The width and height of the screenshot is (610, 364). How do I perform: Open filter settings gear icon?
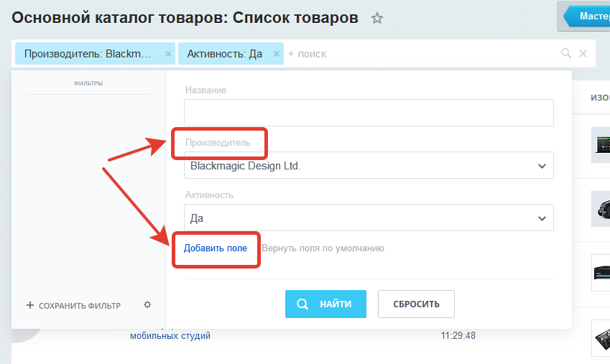pos(147,305)
